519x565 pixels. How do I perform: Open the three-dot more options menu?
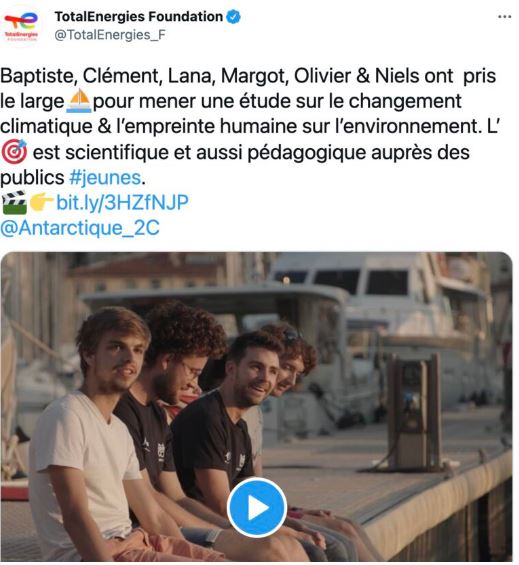(504, 17)
